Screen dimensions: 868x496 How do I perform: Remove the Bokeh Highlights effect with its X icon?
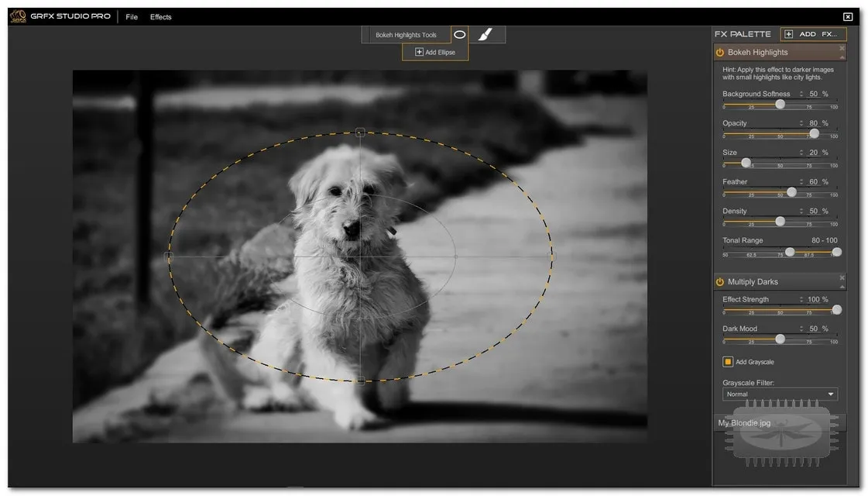(842, 48)
